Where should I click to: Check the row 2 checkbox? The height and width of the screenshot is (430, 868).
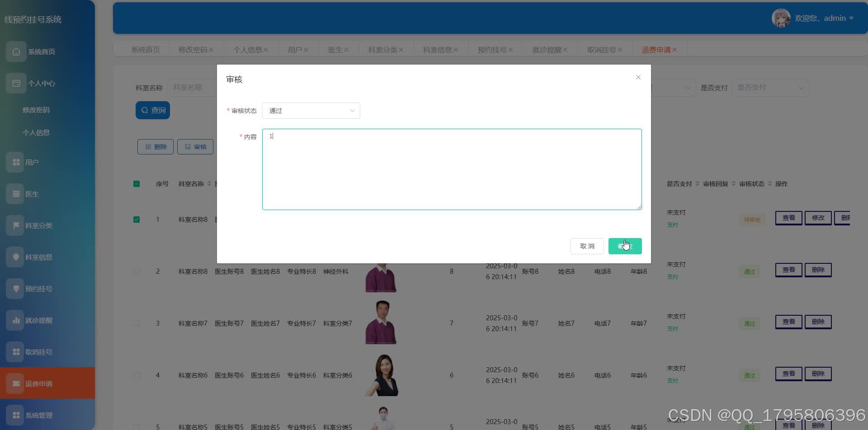click(x=137, y=271)
